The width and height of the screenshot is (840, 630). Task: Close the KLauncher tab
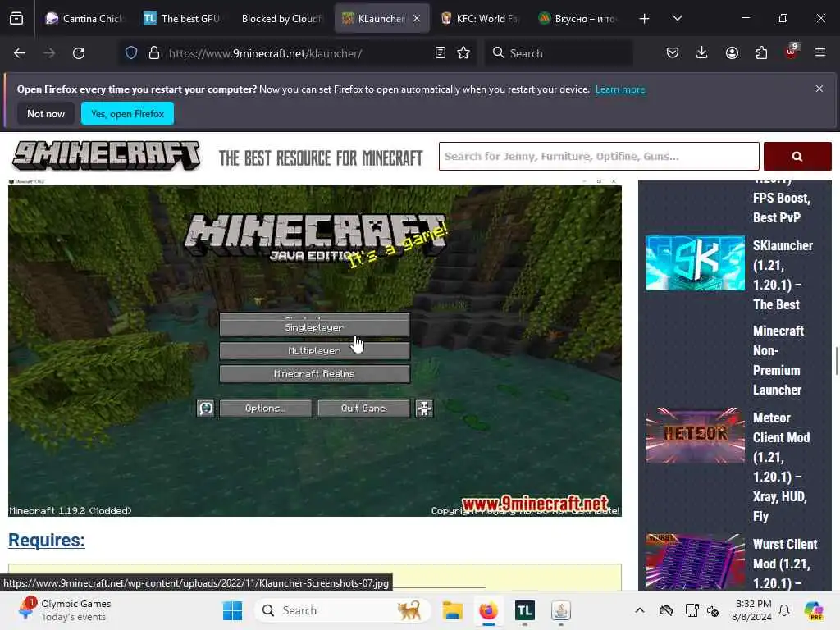417,19
